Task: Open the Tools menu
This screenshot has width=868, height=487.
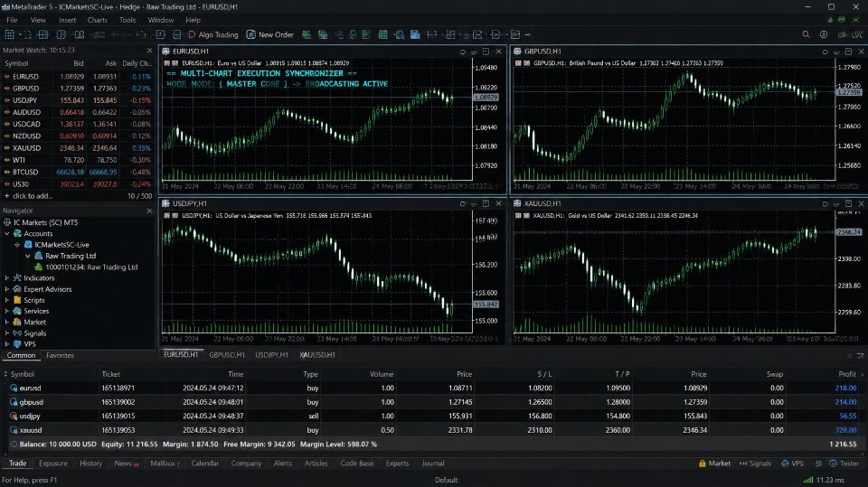Action: pos(127,20)
